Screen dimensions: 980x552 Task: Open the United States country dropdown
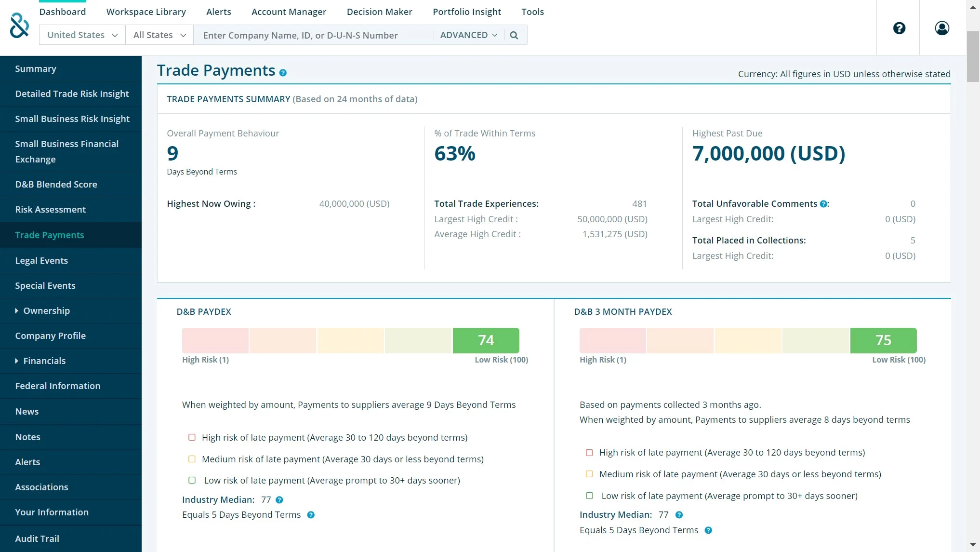(x=82, y=35)
